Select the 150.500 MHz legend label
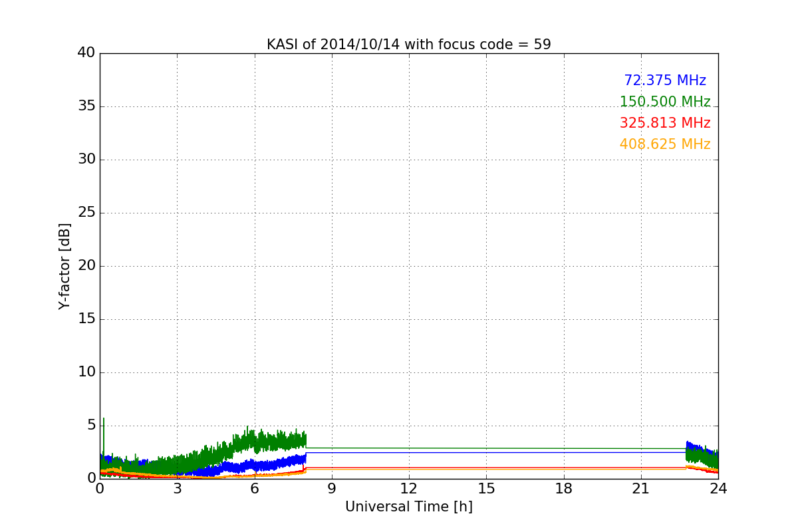The image size is (798, 532). [x=665, y=102]
